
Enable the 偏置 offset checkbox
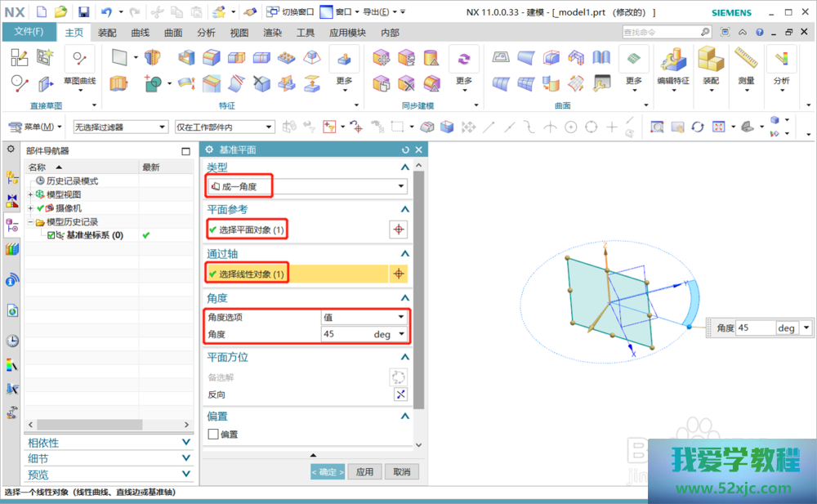pos(213,435)
